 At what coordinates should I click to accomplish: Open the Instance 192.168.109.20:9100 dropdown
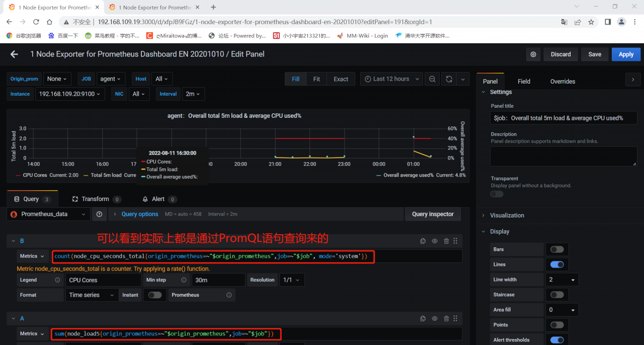(x=70, y=94)
